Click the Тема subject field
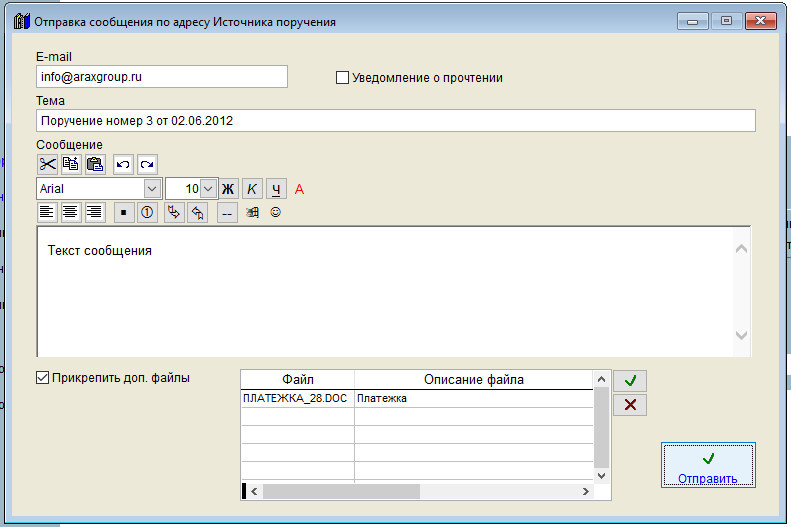This screenshot has width=791, height=527. point(396,121)
